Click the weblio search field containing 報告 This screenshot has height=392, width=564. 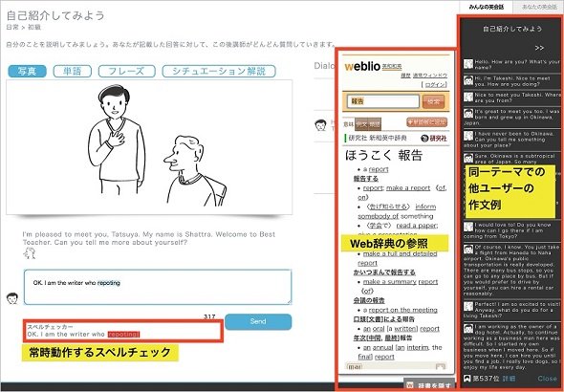pos(383,101)
